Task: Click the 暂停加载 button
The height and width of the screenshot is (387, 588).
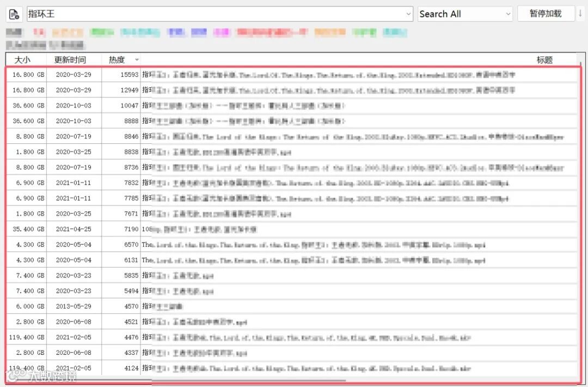Action: coord(546,14)
